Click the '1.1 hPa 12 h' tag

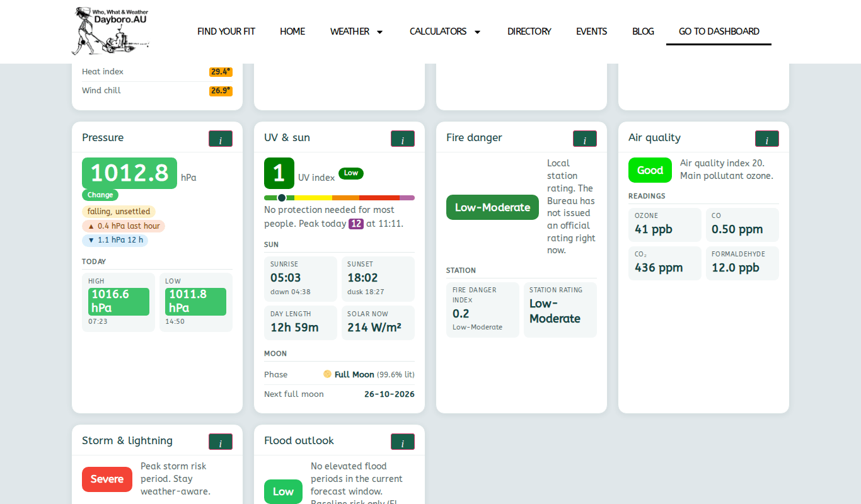[115, 240]
